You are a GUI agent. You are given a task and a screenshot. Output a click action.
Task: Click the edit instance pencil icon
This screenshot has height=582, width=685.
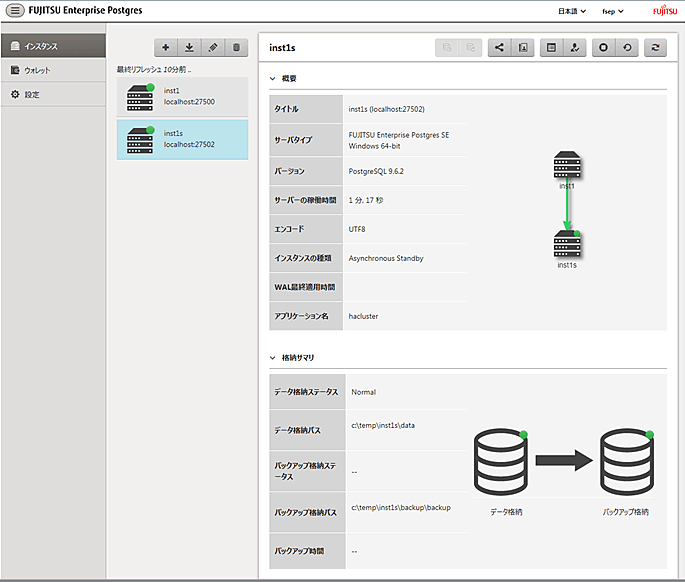click(213, 47)
